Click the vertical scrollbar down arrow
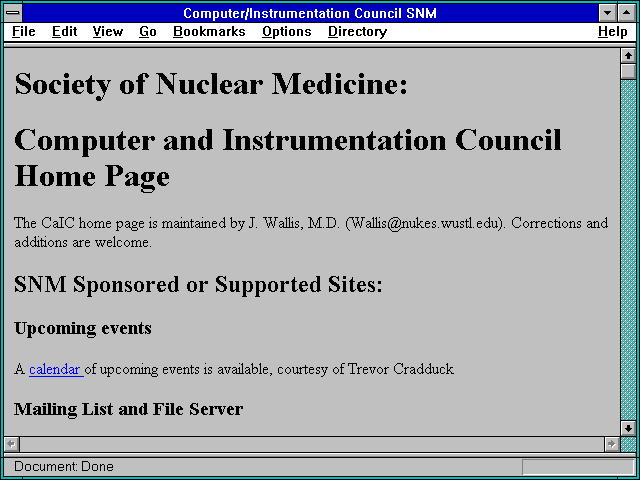 pos(628,428)
